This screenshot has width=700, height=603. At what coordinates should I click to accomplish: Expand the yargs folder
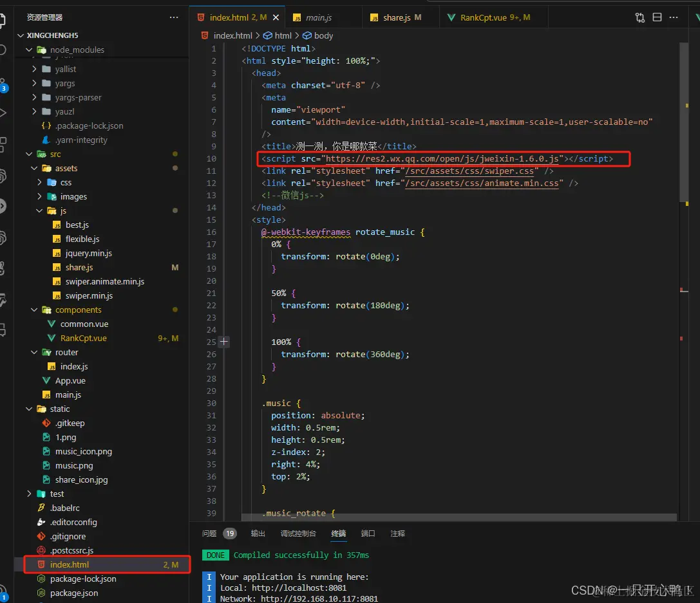(34, 84)
